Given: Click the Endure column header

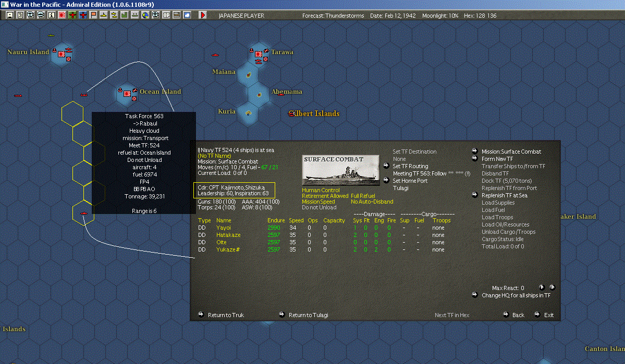Looking at the screenshot, I should point(276,220).
